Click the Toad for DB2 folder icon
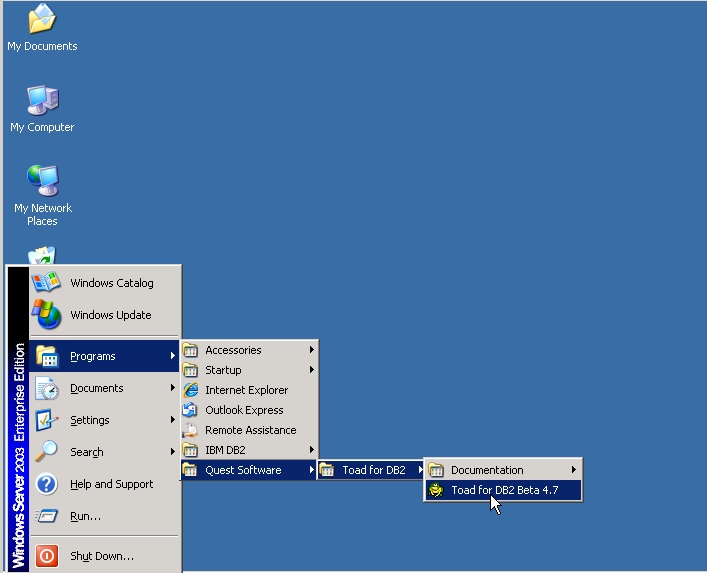The image size is (707, 573). click(327, 470)
